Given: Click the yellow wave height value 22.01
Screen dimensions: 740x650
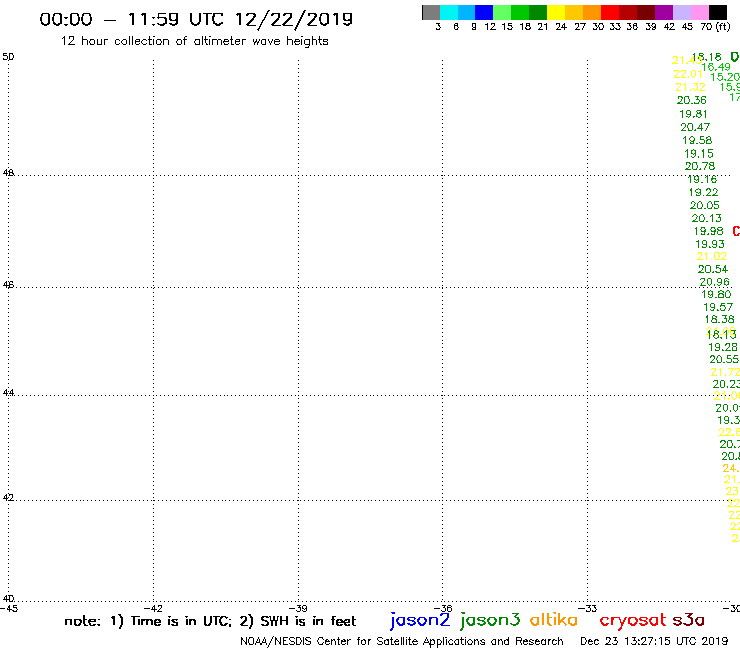Looking at the screenshot, I should 688,74.
